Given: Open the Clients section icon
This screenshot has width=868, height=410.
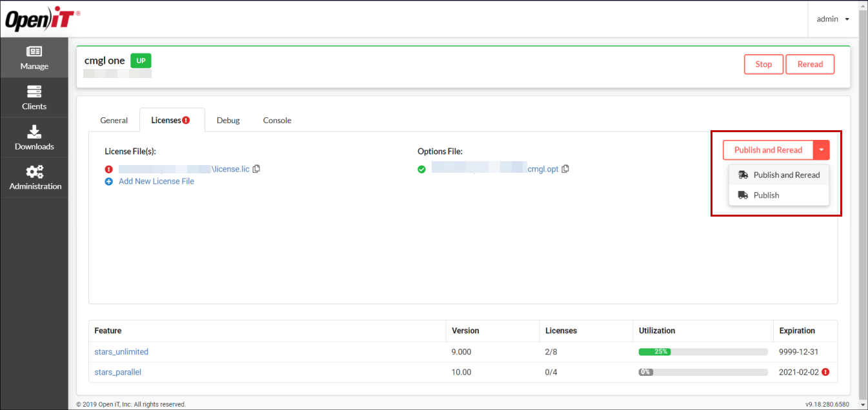Looking at the screenshot, I should pyautogui.click(x=34, y=97).
